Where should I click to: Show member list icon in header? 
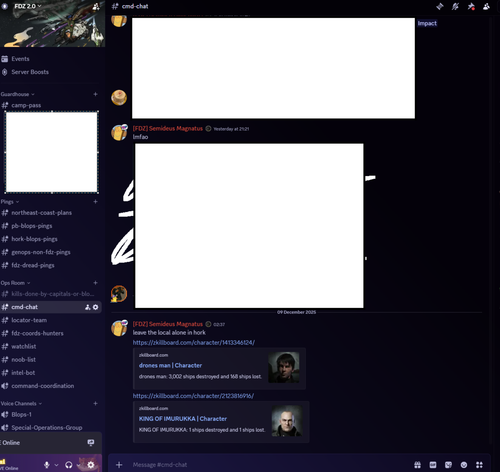[x=486, y=6]
